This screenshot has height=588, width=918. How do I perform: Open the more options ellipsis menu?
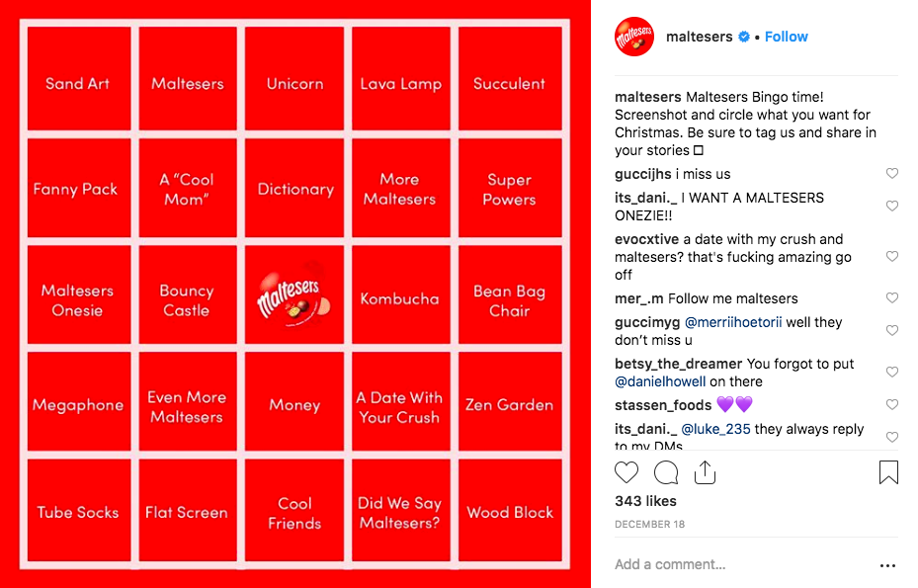[x=887, y=566]
